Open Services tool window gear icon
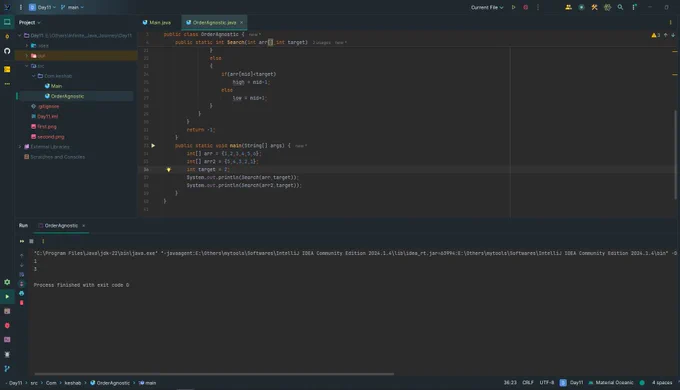680x390 pixels. pos(7,282)
